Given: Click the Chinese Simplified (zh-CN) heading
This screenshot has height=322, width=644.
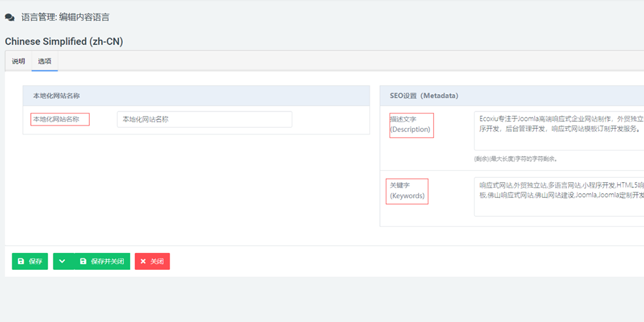Looking at the screenshot, I should pyautogui.click(x=64, y=41).
